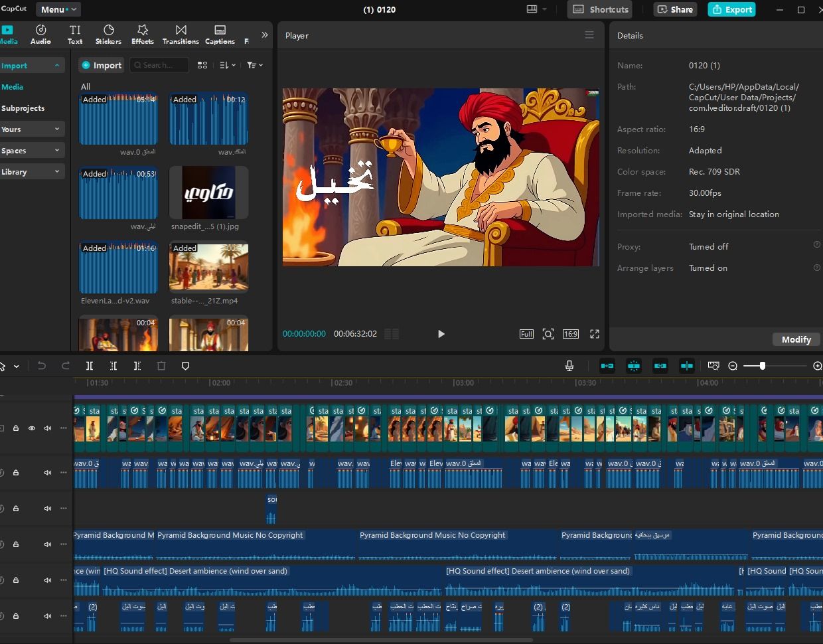Open the media filter dropdown
The image size is (823, 644).
[255, 65]
